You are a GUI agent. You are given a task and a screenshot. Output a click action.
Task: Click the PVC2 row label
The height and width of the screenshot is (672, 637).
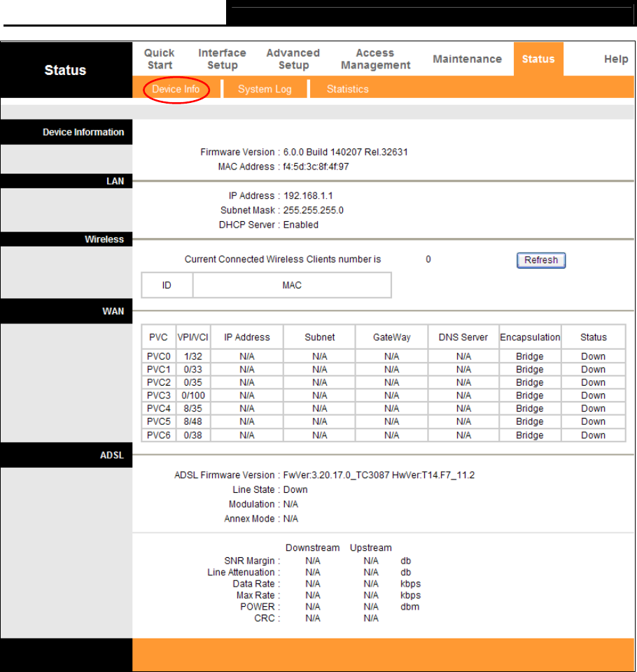[x=159, y=382]
